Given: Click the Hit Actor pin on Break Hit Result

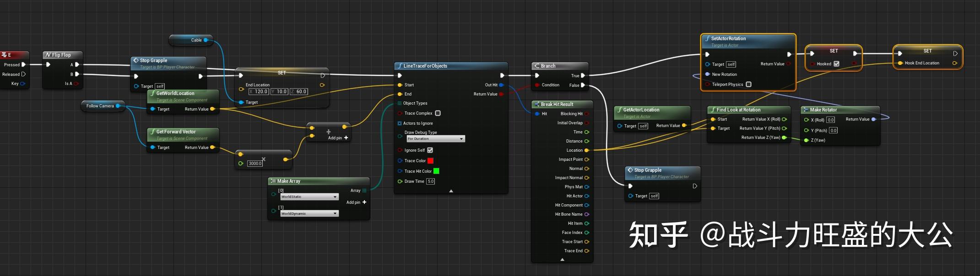Looking at the screenshot, I should point(587,196).
